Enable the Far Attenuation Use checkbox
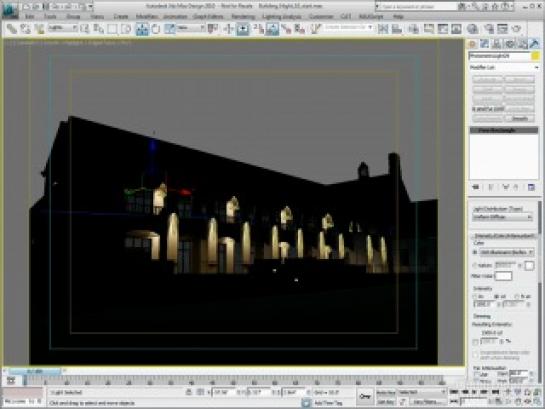Viewport: 545px width, 409px height. click(x=476, y=374)
